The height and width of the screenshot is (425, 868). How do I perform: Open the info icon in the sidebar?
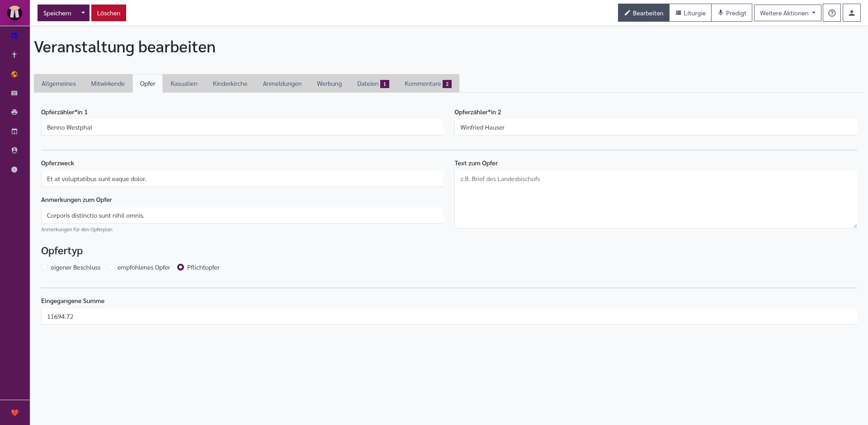[14, 169]
